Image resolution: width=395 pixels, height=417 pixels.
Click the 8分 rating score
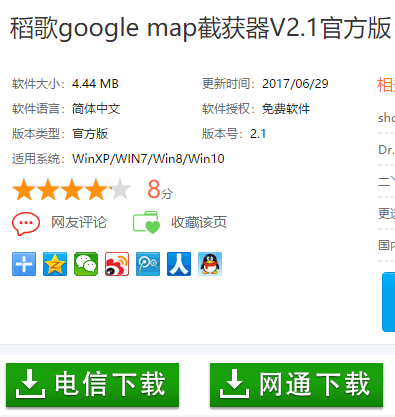coord(160,189)
